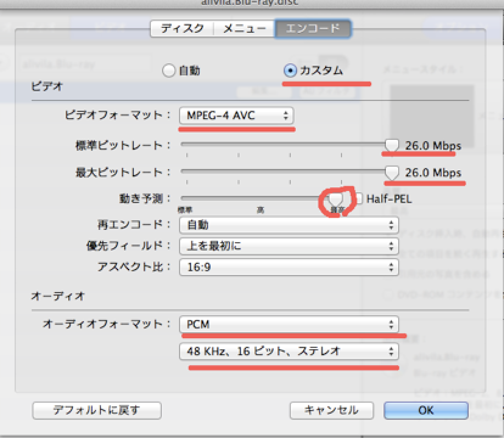Expand the 再エンコード dropdown
This screenshot has width=504, height=438.
[x=289, y=225]
